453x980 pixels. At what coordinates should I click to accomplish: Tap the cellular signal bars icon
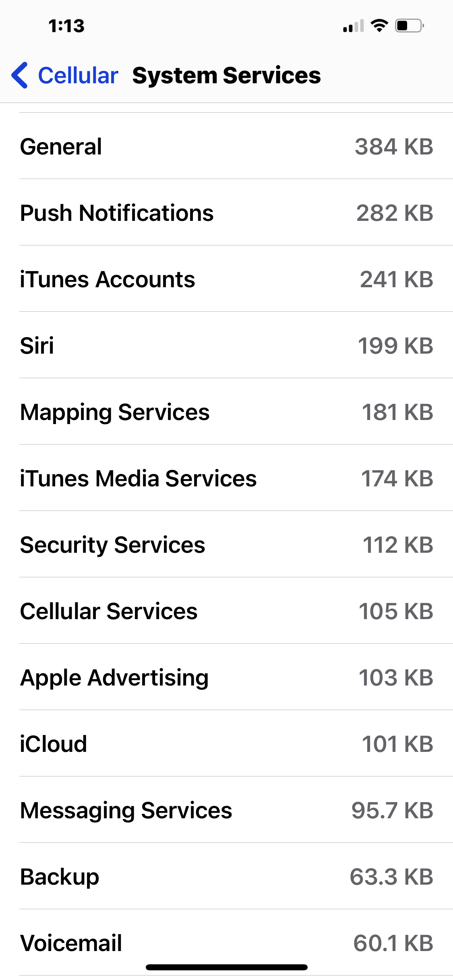click(353, 26)
